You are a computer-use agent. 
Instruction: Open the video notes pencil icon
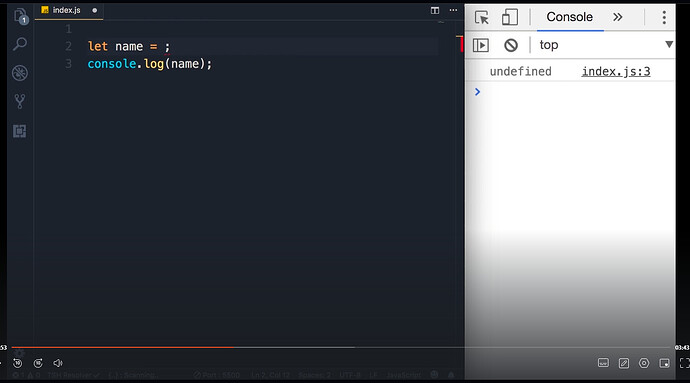pos(624,363)
